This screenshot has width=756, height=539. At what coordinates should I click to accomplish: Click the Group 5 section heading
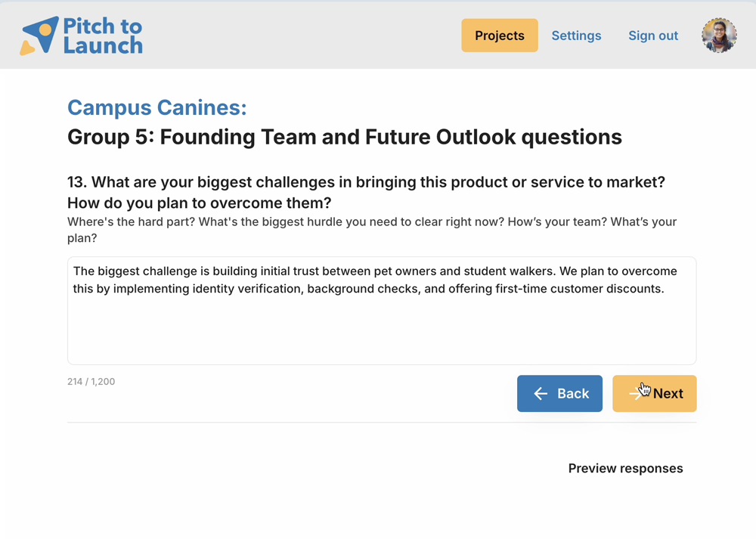coord(344,137)
